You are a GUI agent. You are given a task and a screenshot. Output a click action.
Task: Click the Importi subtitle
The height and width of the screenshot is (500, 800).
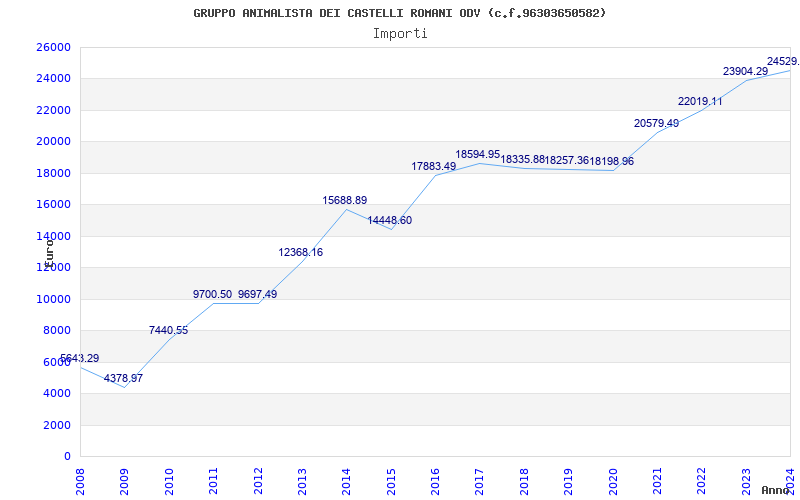coord(400,34)
